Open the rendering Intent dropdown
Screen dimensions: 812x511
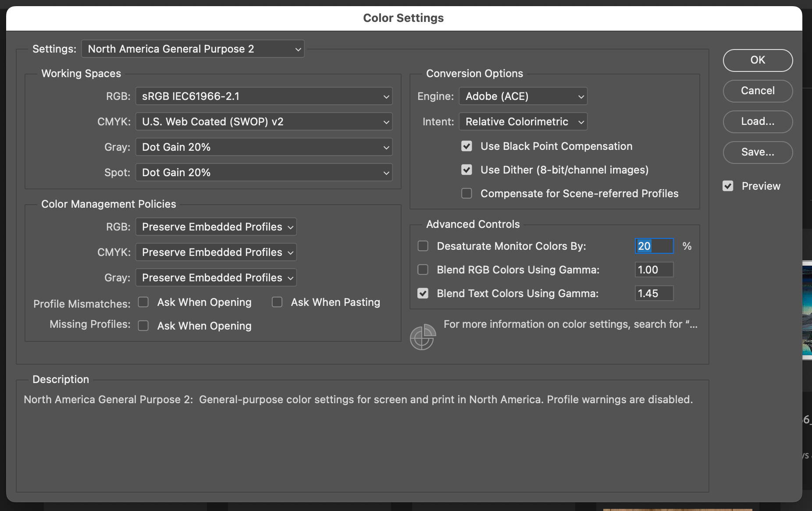pyautogui.click(x=523, y=122)
